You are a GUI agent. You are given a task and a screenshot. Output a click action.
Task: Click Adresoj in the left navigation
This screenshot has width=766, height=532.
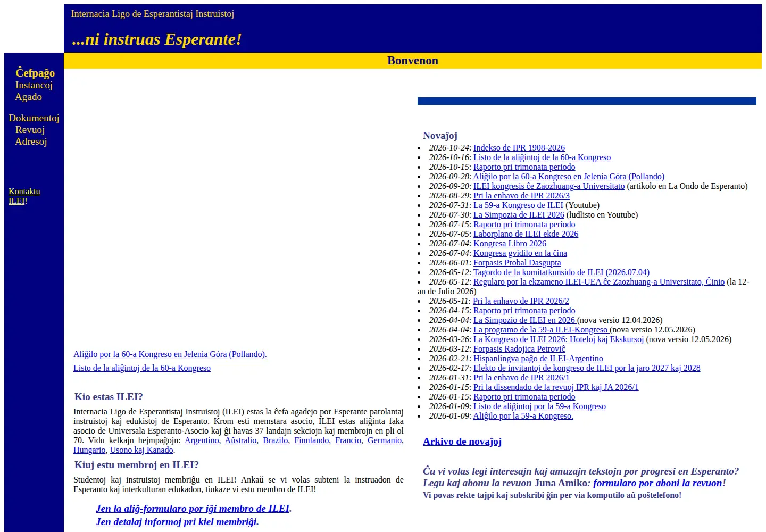tap(31, 142)
